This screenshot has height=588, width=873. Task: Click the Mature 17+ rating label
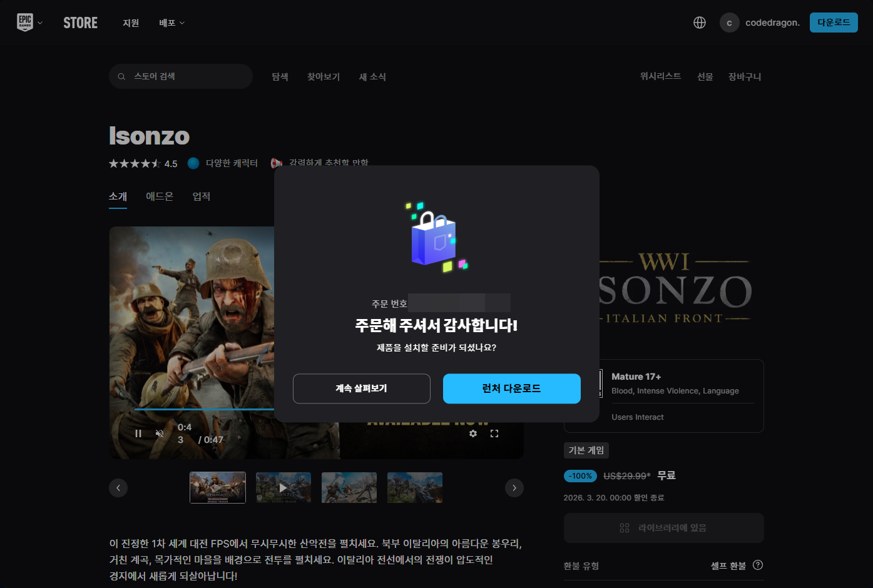636,377
